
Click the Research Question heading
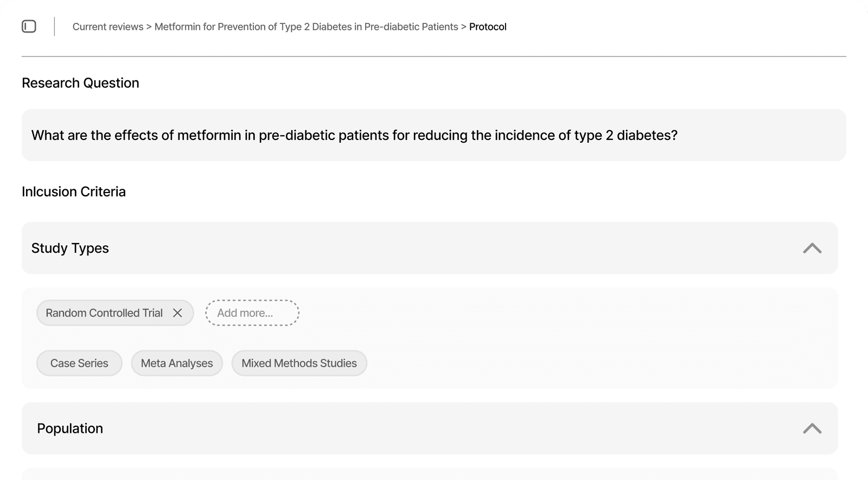pyautogui.click(x=80, y=83)
